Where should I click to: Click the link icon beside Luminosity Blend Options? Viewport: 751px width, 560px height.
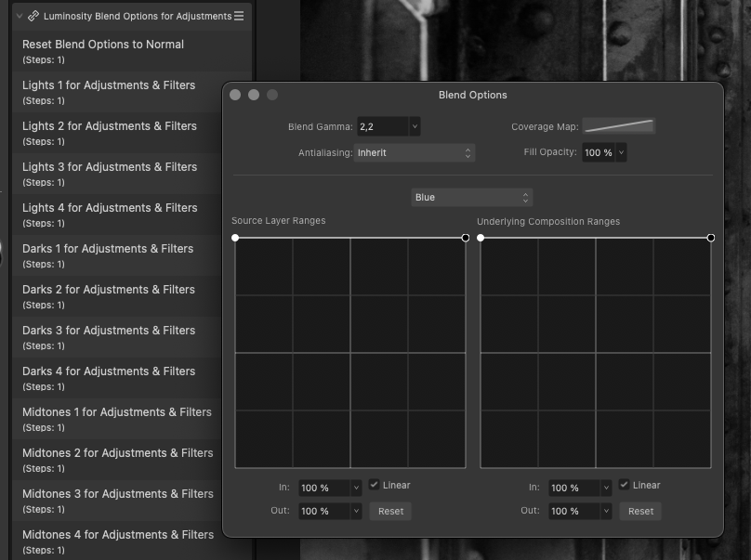click(33, 16)
